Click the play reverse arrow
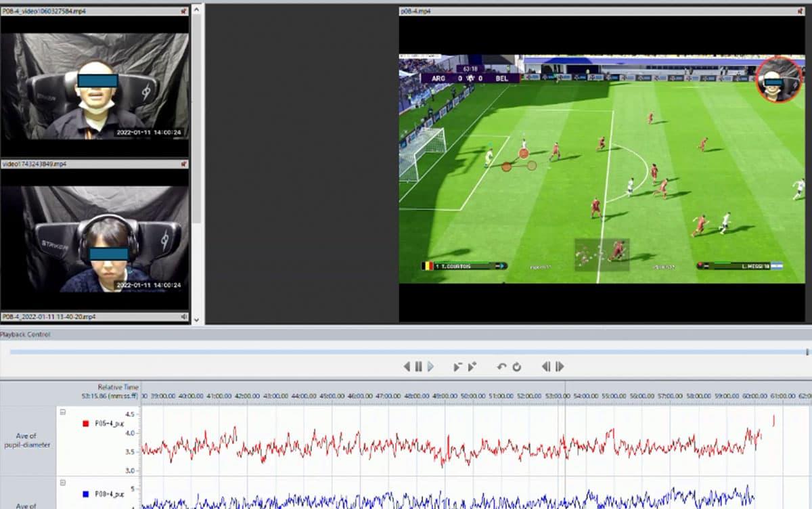 407,367
